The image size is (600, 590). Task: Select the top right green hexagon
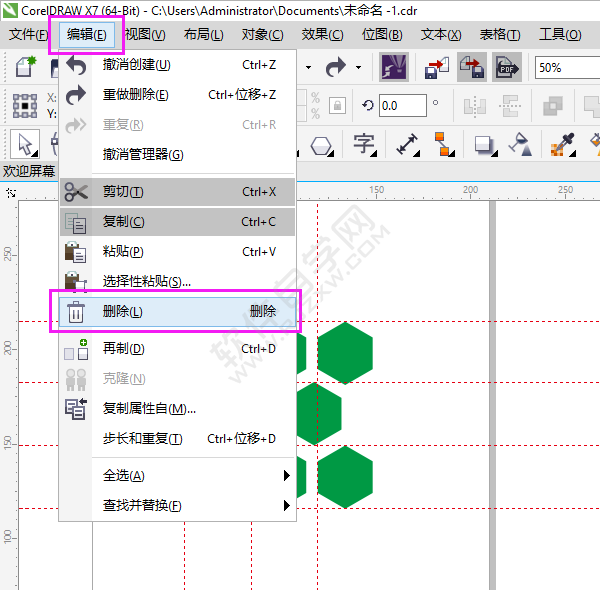coord(345,353)
